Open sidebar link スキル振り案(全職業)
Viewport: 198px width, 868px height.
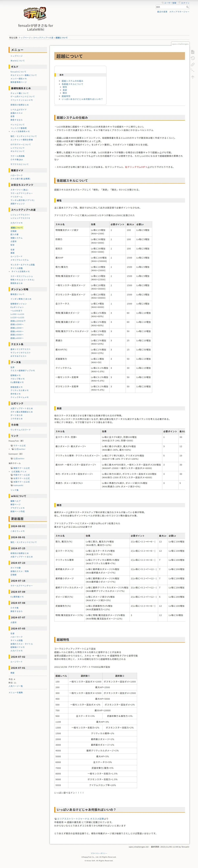pos(20,179)
